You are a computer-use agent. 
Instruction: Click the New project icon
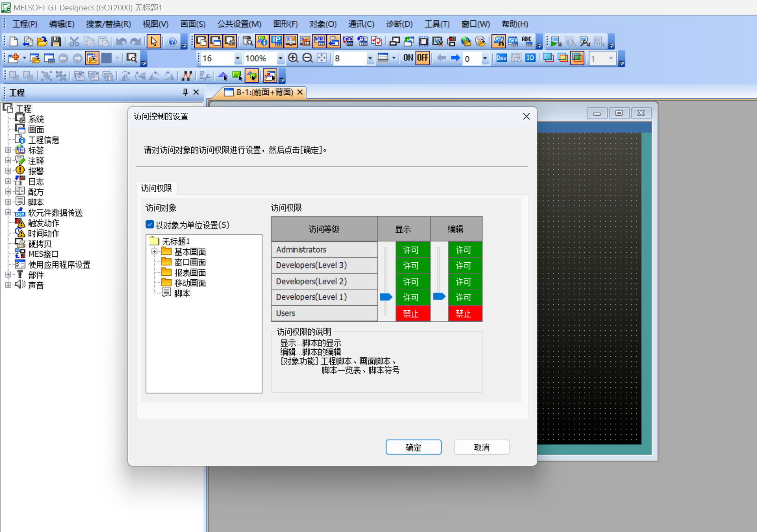coord(13,42)
